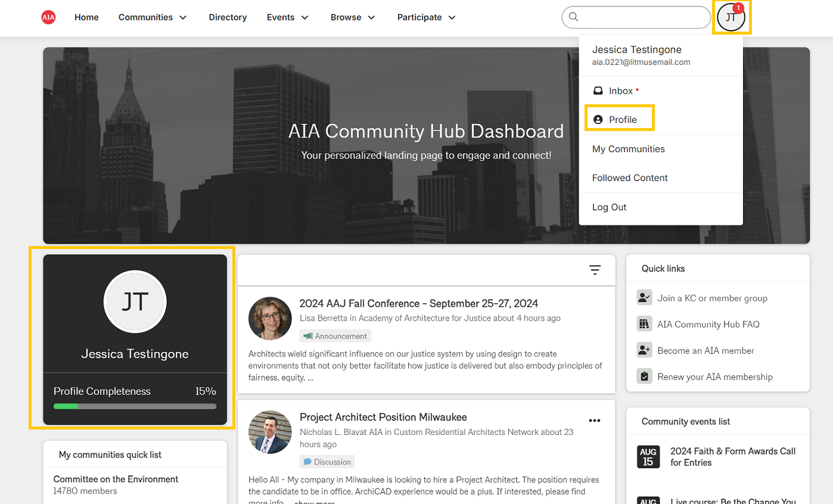The width and height of the screenshot is (833, 504).
Task: Click the Become an AIA member icon
Action: click(644, 350)
